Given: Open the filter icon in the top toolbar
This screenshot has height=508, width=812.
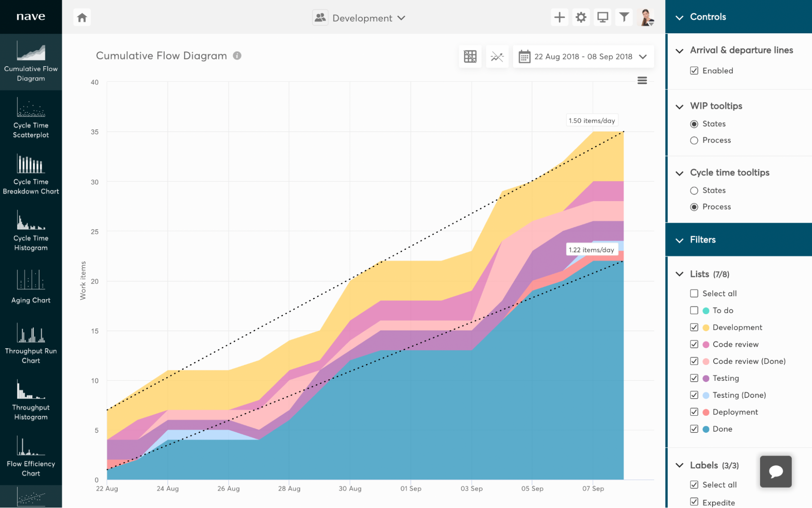Looking at the screenshot, I should [x=624, y=17].
